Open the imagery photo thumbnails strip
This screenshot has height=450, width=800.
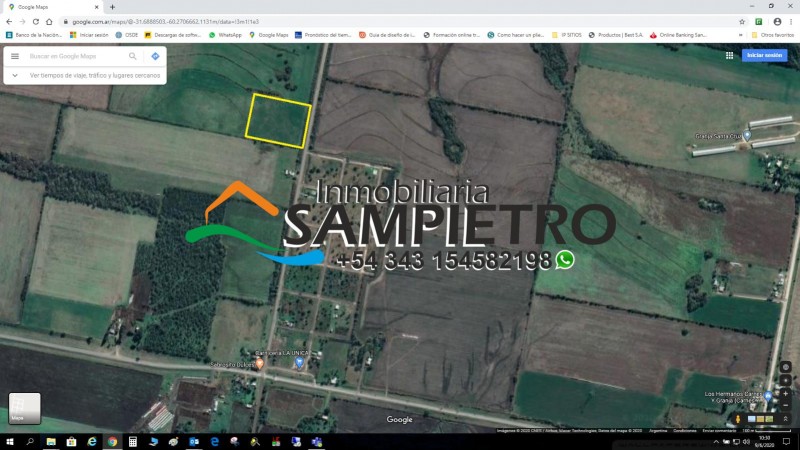point(760,419)
